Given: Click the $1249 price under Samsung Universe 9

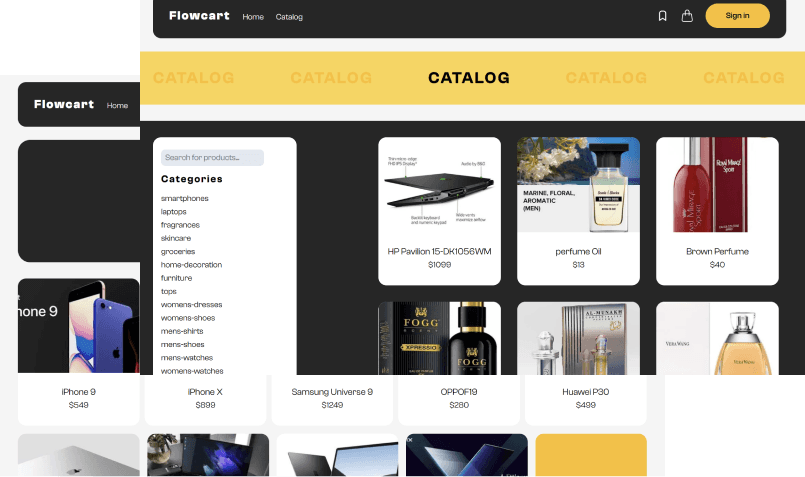Looking at the screenshot, I should point(332,405).
